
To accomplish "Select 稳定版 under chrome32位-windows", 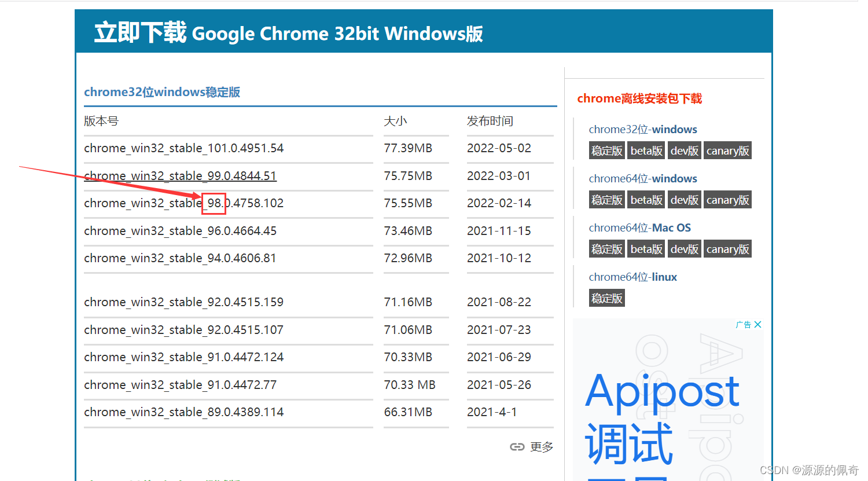I will coord(606,150).
